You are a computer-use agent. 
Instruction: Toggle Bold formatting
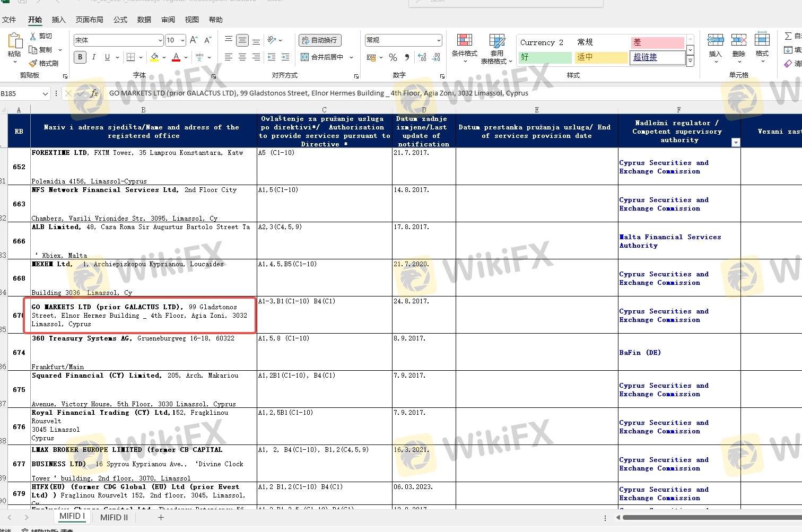(80, 57)
